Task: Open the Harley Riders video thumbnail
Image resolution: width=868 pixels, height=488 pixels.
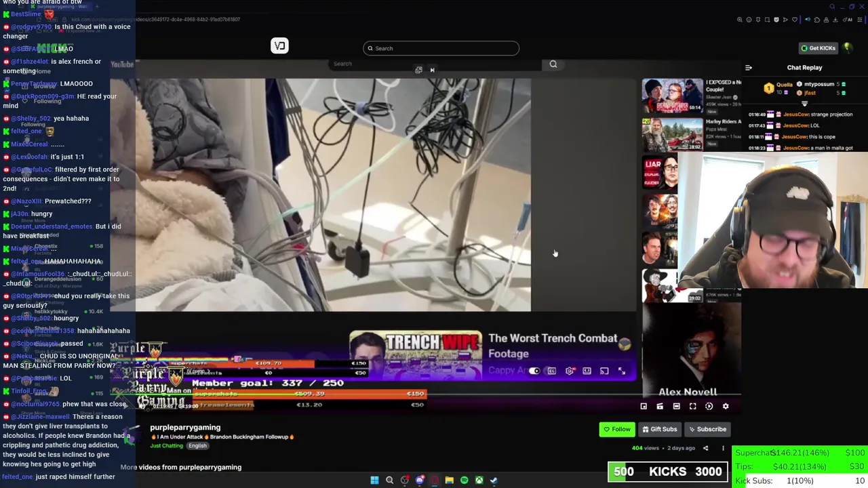Action: 673,134
